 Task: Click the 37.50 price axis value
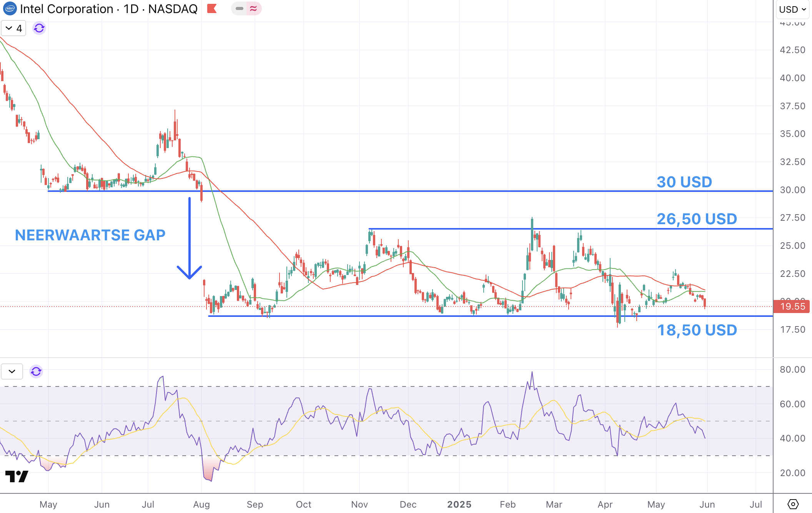792,106
